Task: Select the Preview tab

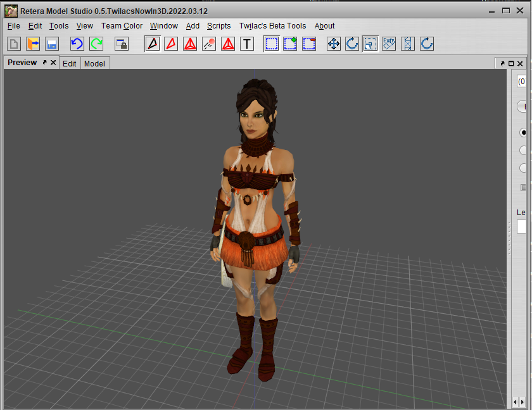Action: point(22,63)
